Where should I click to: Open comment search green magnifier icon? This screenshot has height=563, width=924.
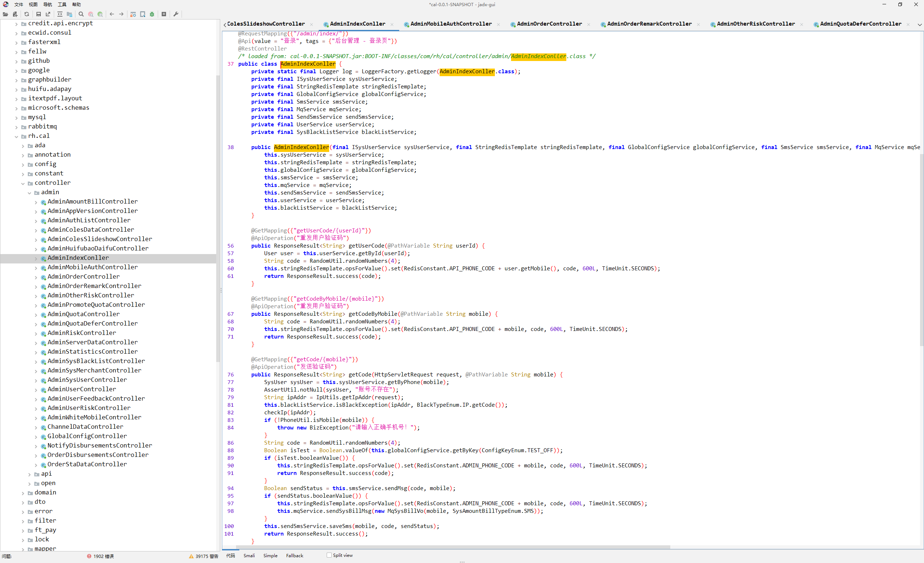click(100, 14)
